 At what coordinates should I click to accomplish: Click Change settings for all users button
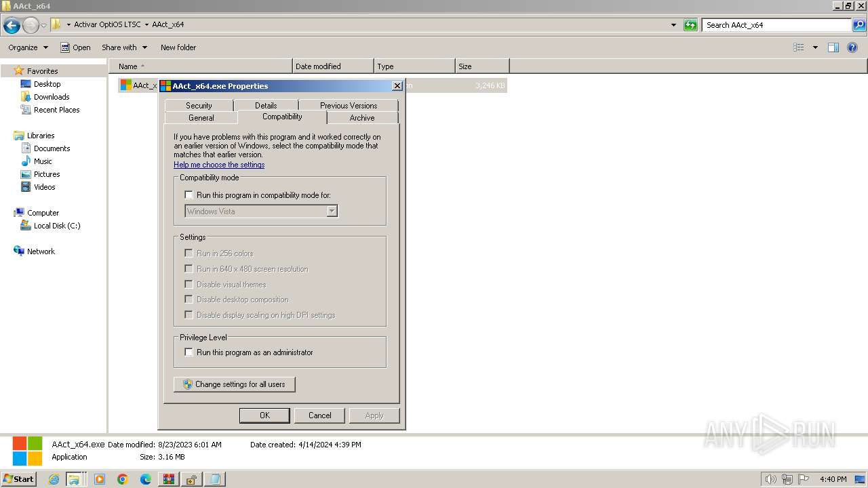tap(235, 384)
